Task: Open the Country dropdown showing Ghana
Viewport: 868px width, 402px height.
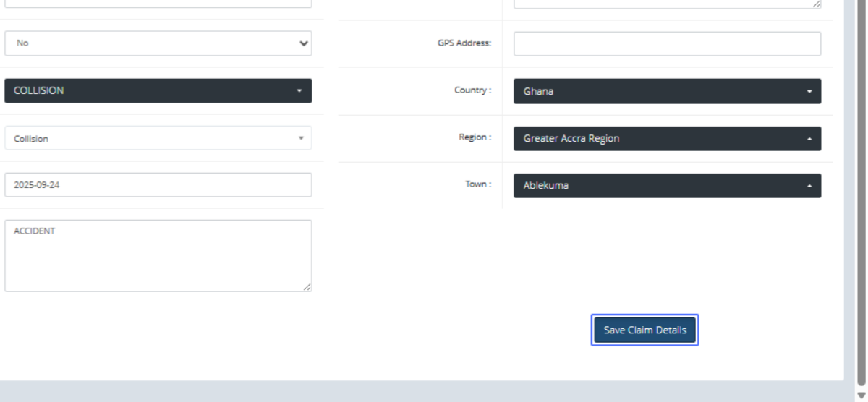Action: [667, 92]
